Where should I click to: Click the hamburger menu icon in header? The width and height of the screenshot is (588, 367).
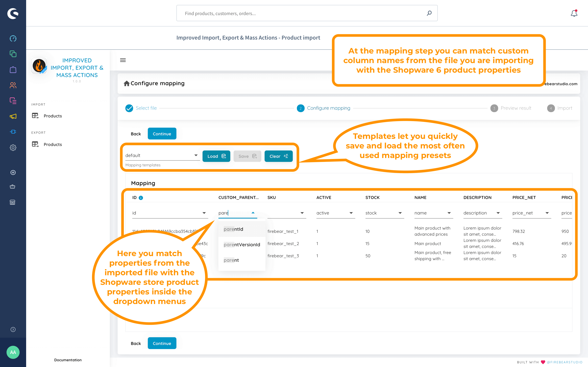pos(123,60)
